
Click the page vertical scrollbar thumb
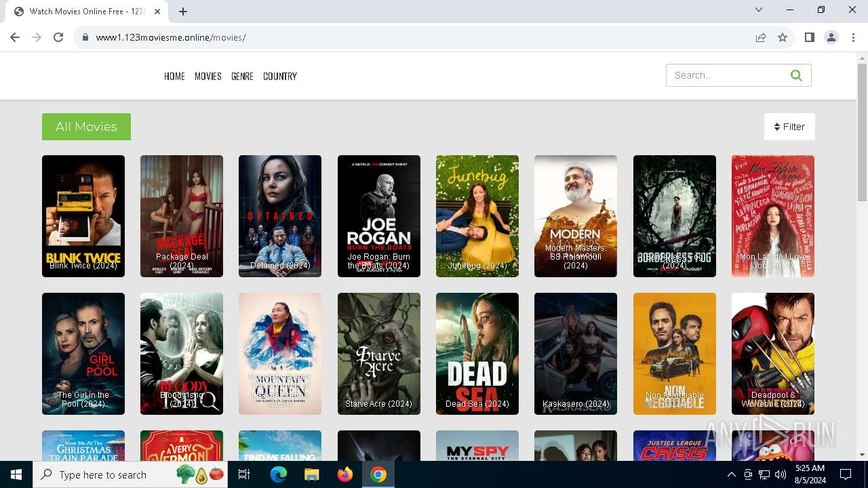point(862,132)
